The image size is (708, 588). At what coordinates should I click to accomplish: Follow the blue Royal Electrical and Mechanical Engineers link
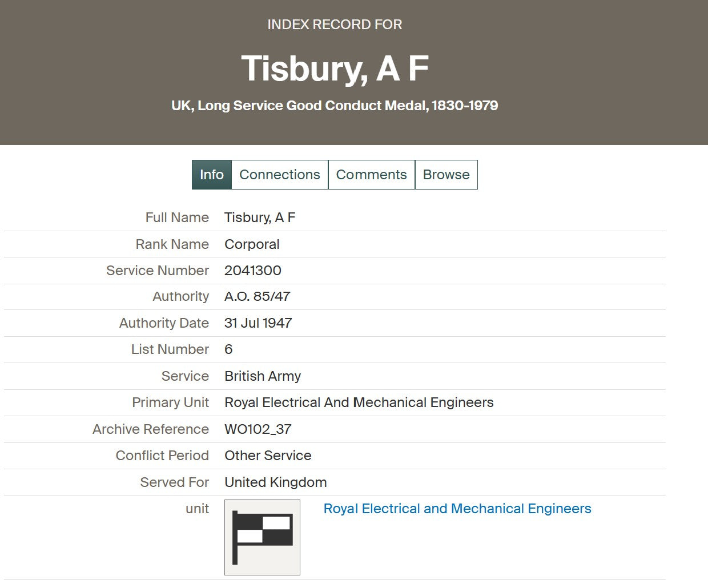(x=457, y=509)
